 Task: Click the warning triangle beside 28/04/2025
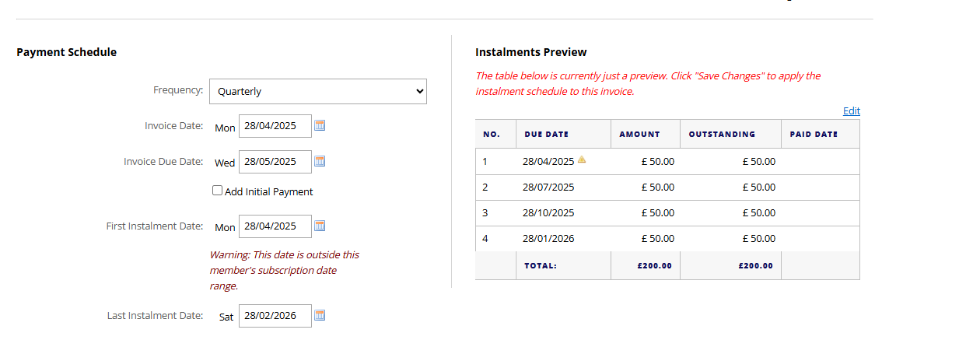(582, 159)
